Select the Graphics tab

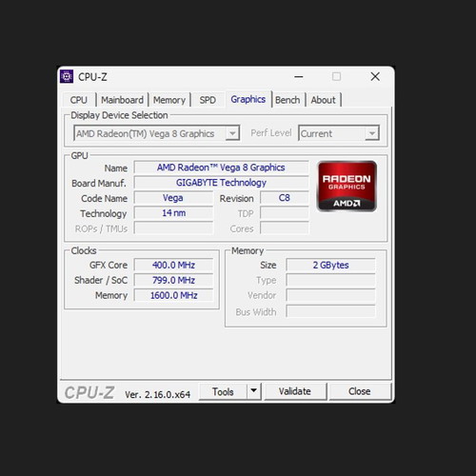click(x=248, y=99)
